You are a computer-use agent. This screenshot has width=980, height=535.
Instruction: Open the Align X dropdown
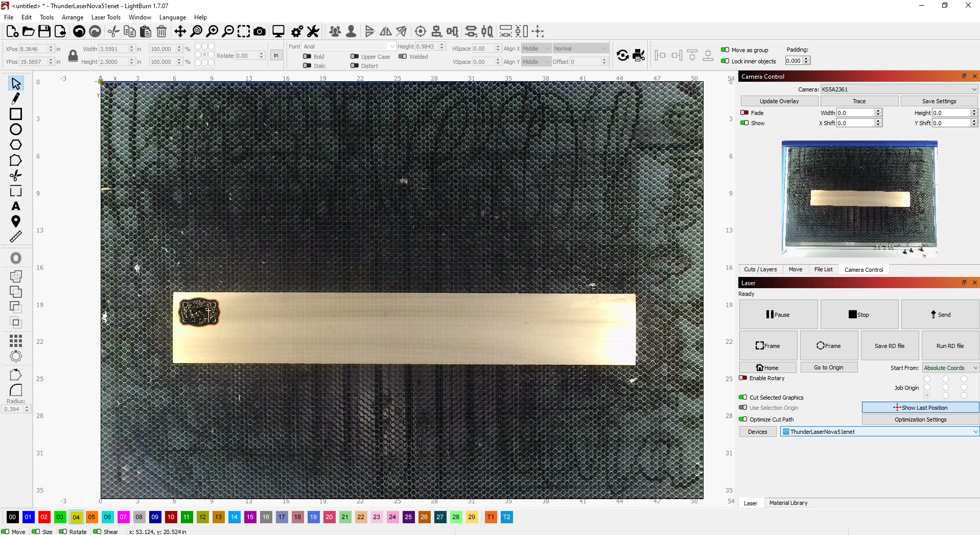536,49
